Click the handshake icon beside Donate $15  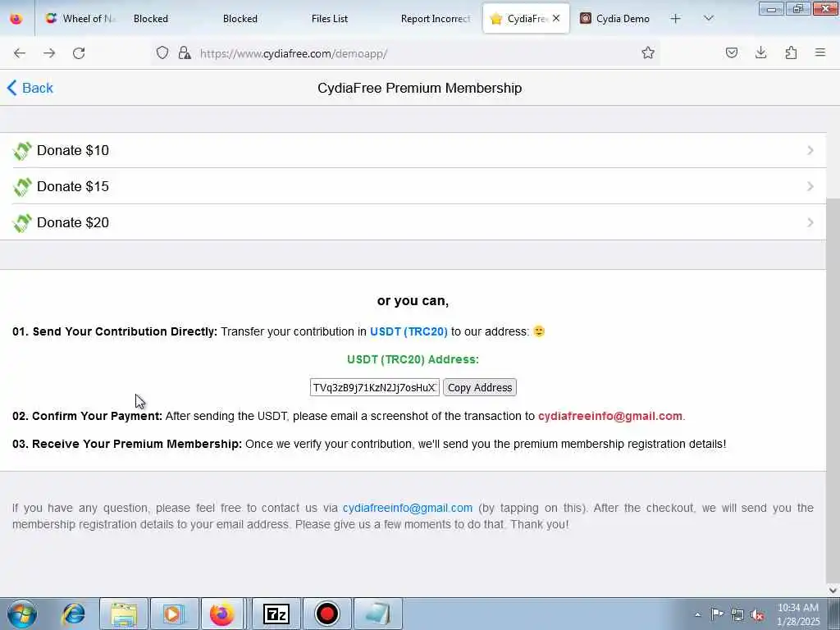(22, 187)
